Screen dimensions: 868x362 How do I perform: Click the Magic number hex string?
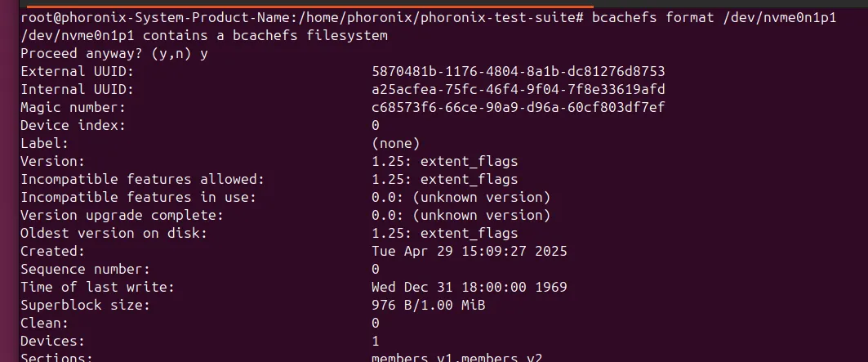pos(518,107)
